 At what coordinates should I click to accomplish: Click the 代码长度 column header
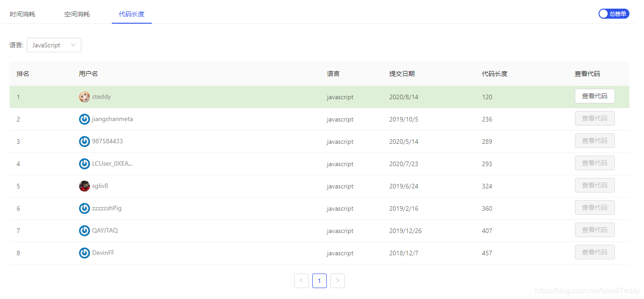[x=495, y=74]
